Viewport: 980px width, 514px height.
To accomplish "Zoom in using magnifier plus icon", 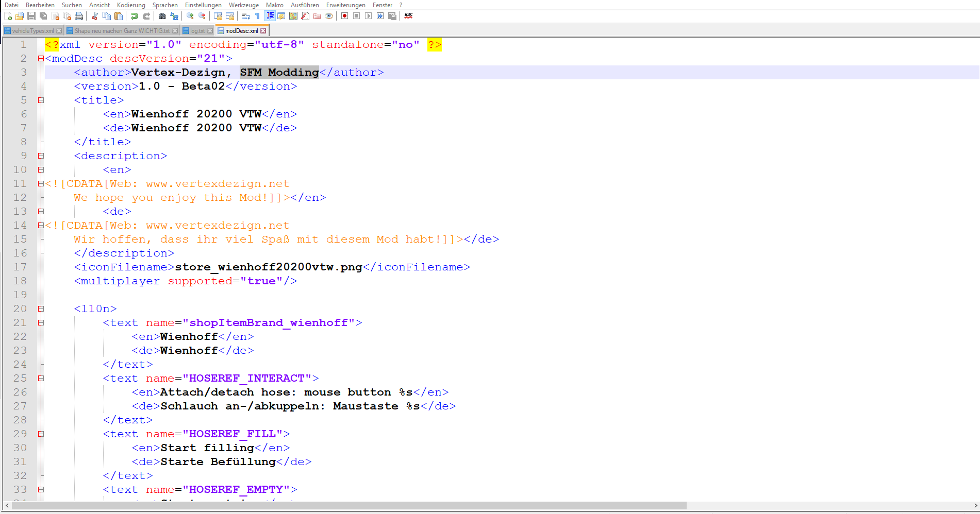I will tap(190, 16).
